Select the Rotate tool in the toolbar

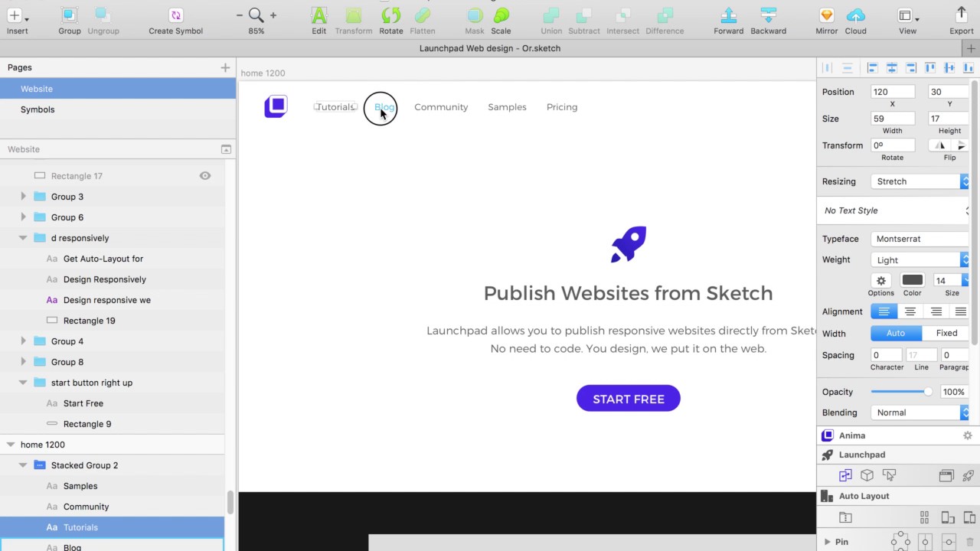click(390, 19)
